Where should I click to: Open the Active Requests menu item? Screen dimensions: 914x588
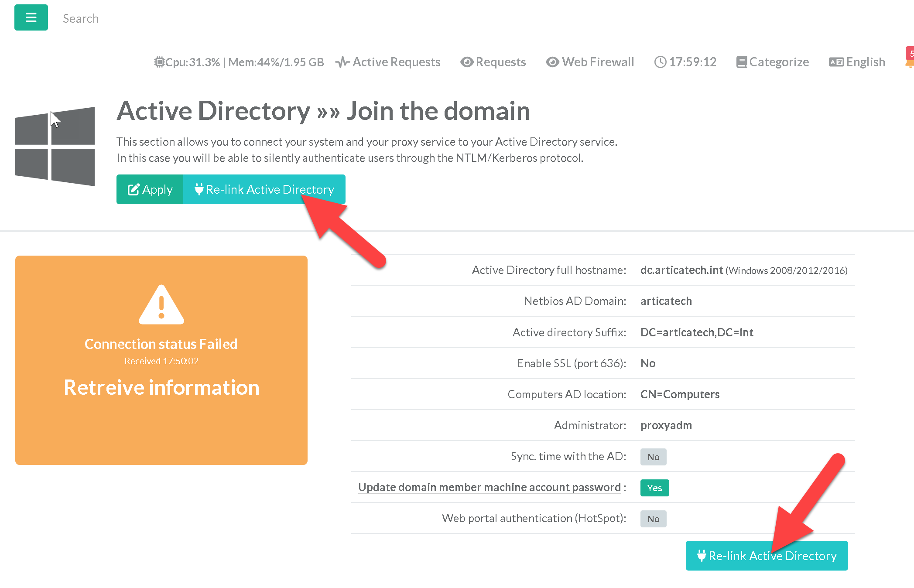click(x=396, y=62)
